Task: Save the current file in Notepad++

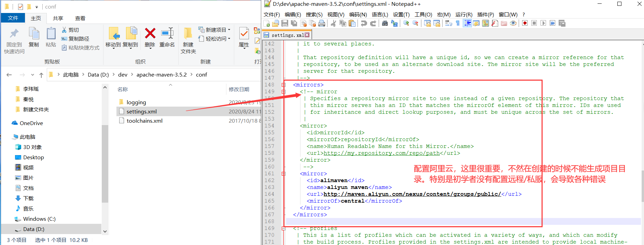Action: tap(285, 23)
